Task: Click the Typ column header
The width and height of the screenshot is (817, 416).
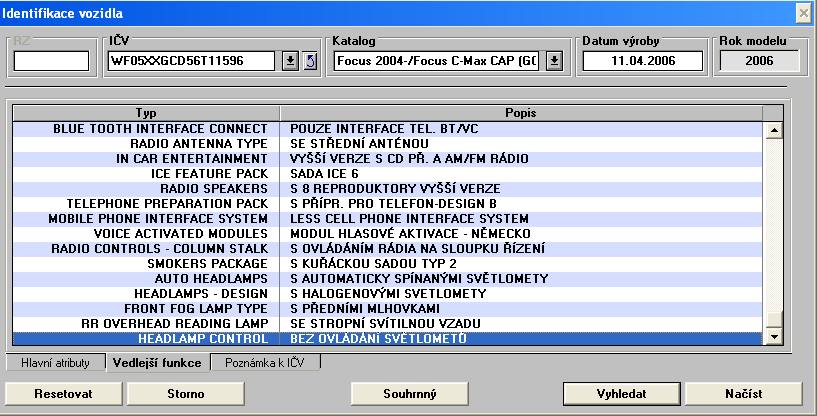Action: (x=146, y=113)
